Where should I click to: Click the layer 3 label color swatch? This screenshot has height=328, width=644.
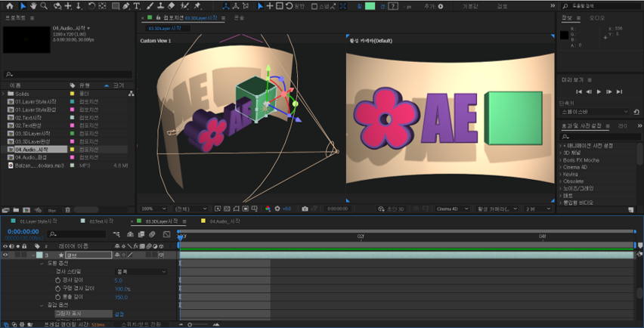(x=39, y=255)
